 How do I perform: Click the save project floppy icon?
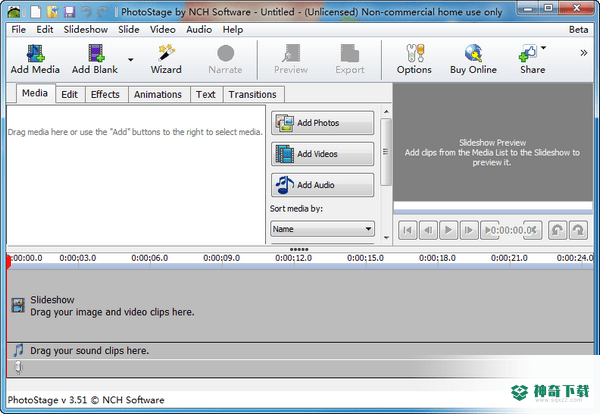point(69,12)
